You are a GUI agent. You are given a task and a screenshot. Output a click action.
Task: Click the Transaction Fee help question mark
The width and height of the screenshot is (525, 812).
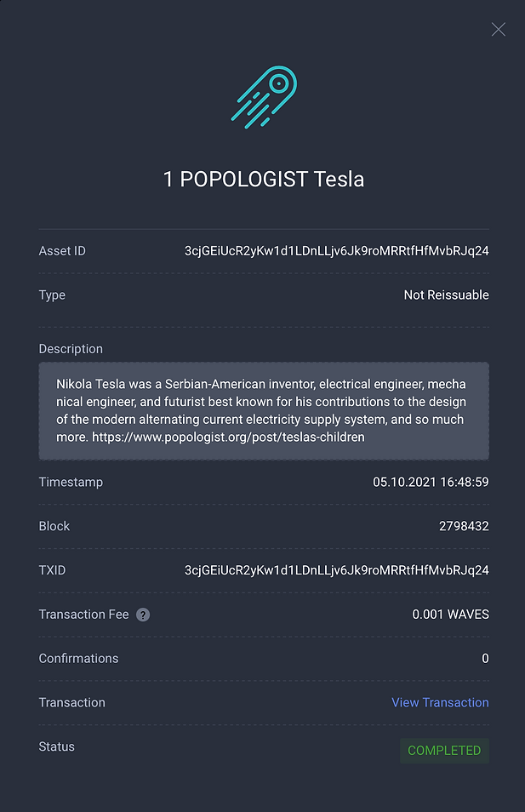coord(143,615)
